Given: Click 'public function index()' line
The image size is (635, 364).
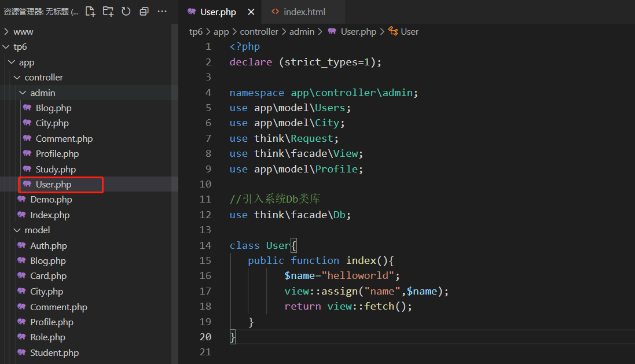Looking at the screenshot, I should (x=321, y=261).
